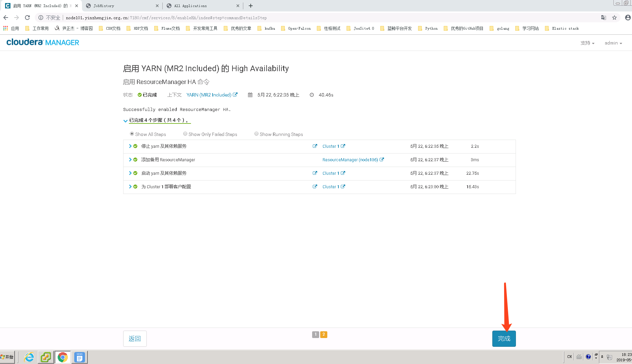
Task: Open the green tool app in taskbar
Action: click(46, 357)
